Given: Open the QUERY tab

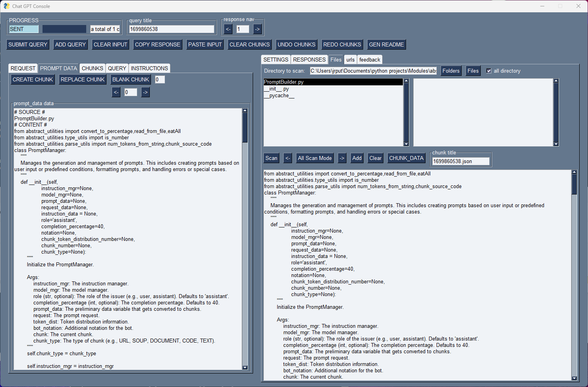Looking at the screenshot, I should (117, 68).
